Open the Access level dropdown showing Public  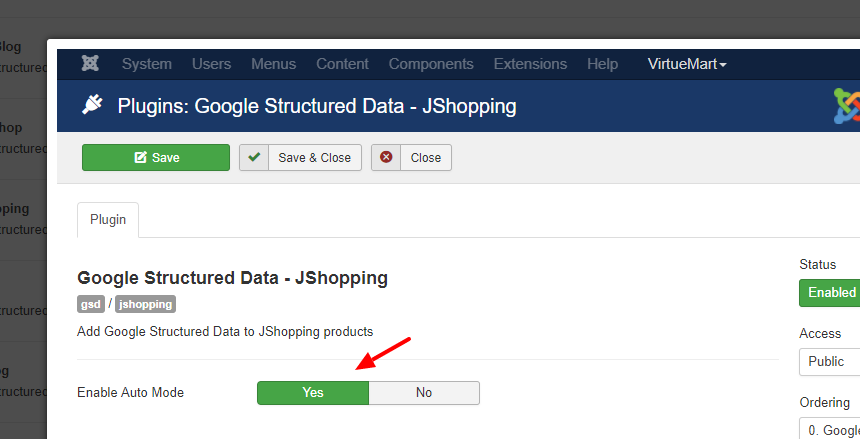829,362
